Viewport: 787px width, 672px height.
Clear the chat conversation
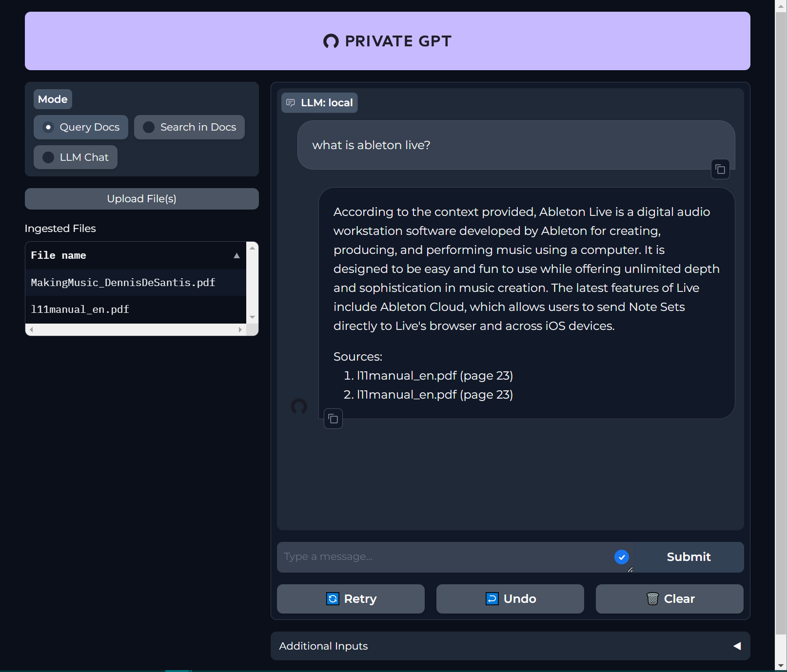tap(669, 599)
